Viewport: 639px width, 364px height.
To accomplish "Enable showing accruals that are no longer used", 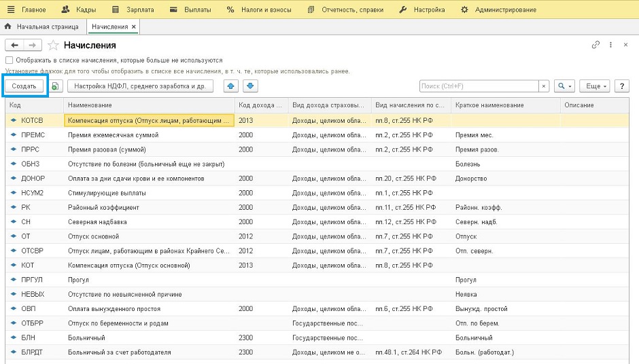I will [10, 60].
